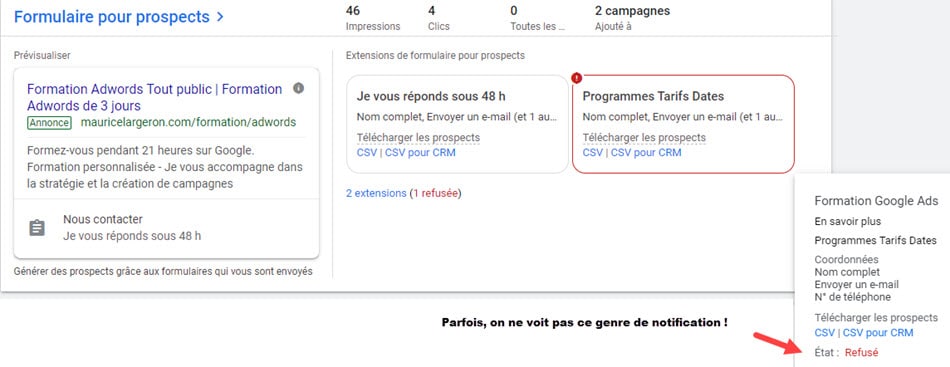Click the red Refusé status in the popup
950x367 pixels.
862,352
